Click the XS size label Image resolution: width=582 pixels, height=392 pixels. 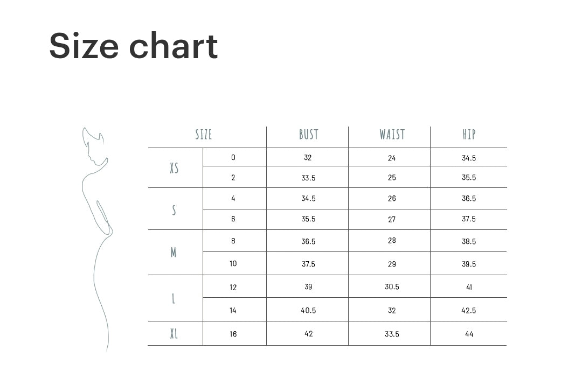click(x=174, y=168)
